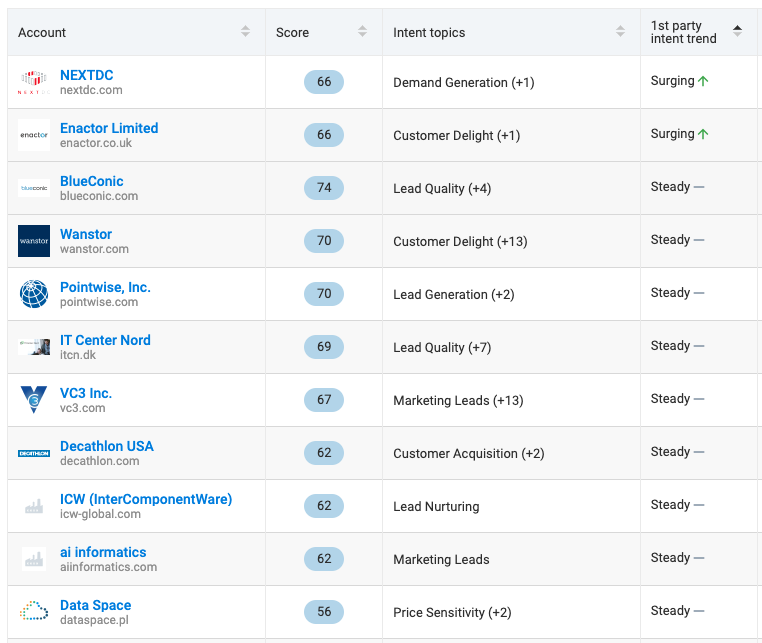
Task: Click the Enactor Limited logo icon
Action: click(x=33, y=135)
